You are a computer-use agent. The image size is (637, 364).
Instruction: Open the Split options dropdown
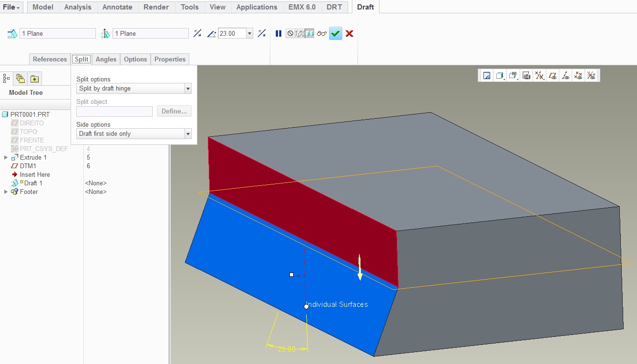[x=134, y=88]
